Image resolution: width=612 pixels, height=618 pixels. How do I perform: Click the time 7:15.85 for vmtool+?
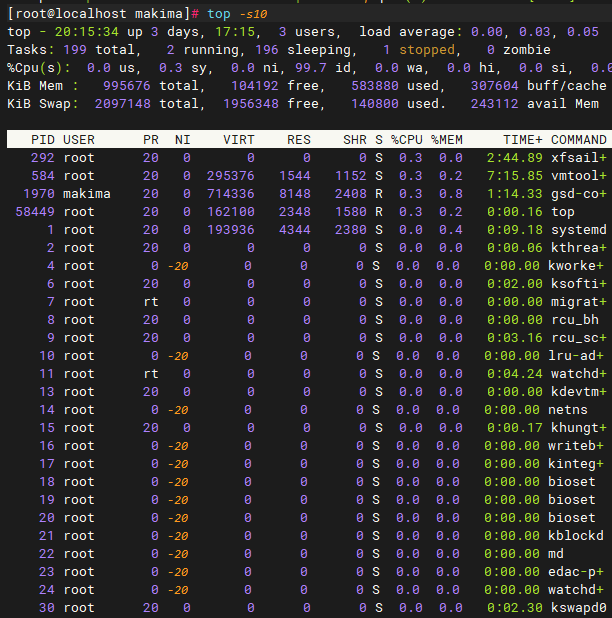tap(515, 176)
